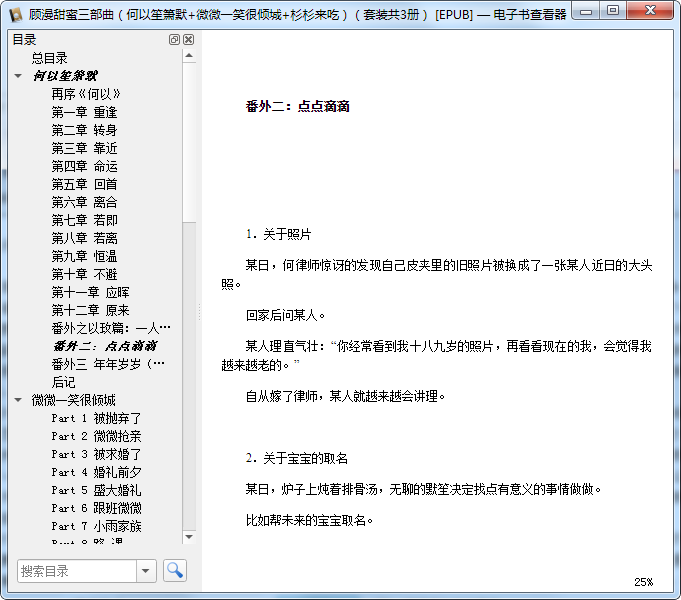Click the 2. 关于宝宝的取名 subheading
The image size is (681, 600).
[x=297, y=458]
